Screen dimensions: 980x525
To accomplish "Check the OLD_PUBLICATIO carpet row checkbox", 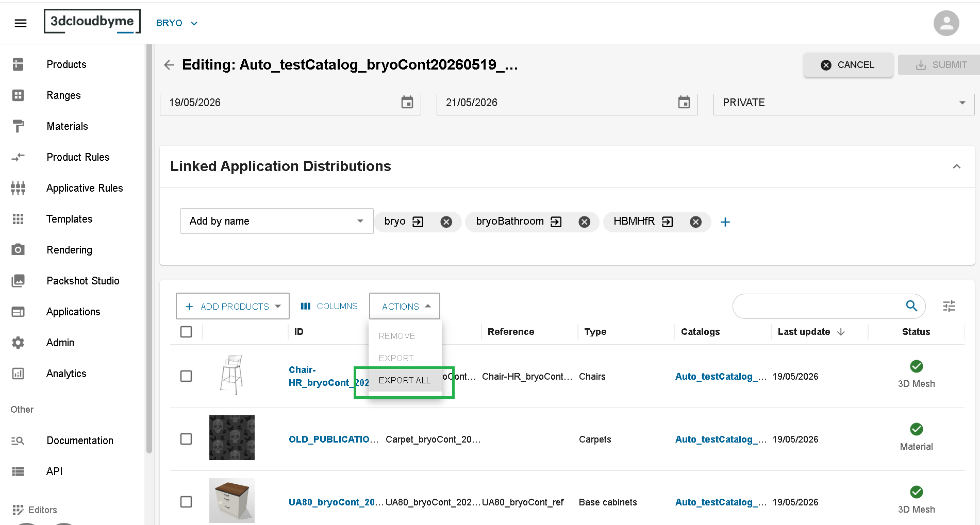I will (186, 439).
